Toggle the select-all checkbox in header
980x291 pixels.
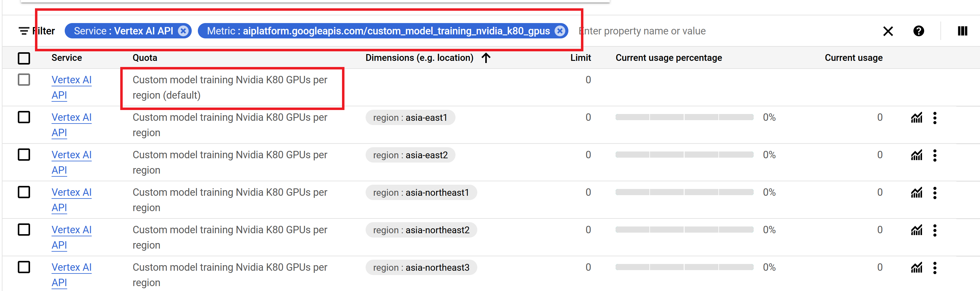(x=24, y=58)
